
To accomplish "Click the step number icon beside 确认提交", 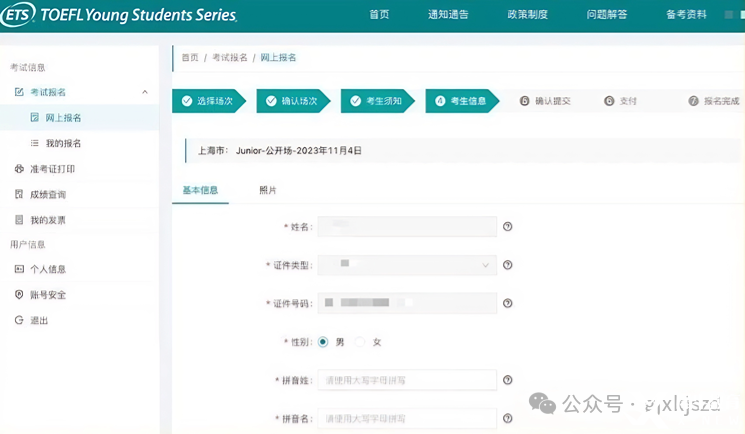I will [525, 101].
